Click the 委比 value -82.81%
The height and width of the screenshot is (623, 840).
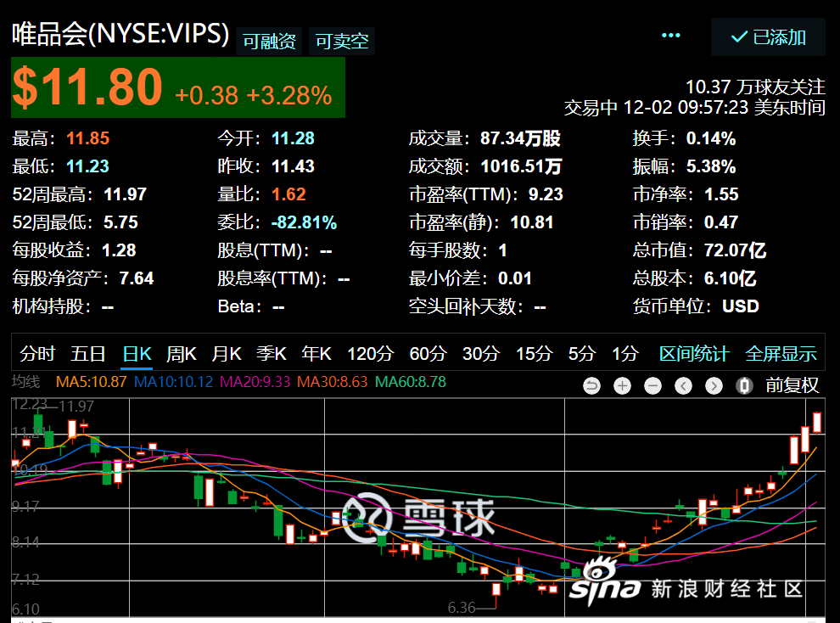point(305,222)
